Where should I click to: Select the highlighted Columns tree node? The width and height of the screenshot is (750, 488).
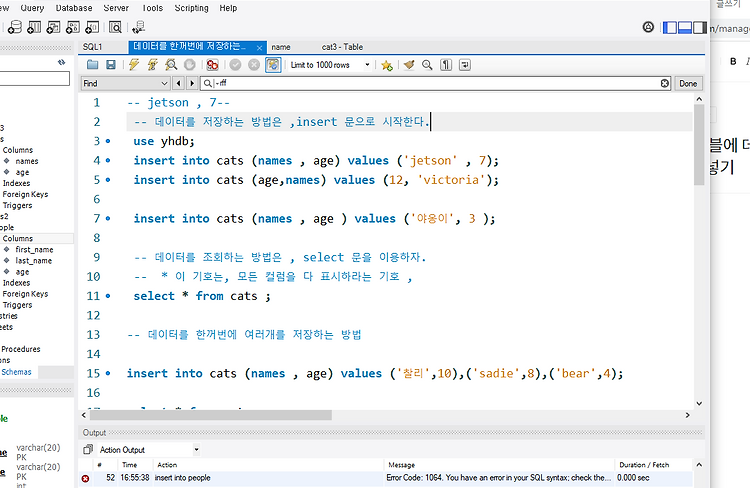[x=18, y=238]
